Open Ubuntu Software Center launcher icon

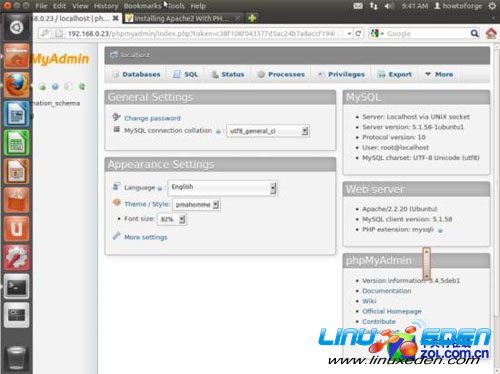click(16, 200)
